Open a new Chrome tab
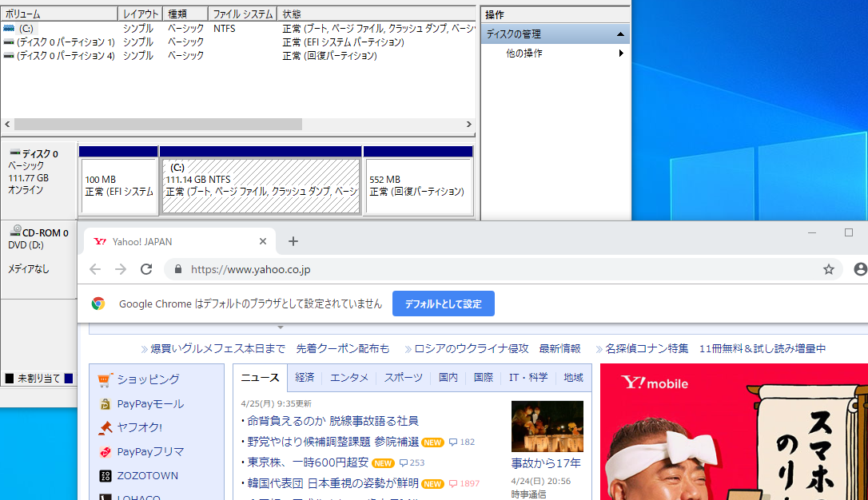The width and height of the screenshot is (868, 500). pos(293,241)
